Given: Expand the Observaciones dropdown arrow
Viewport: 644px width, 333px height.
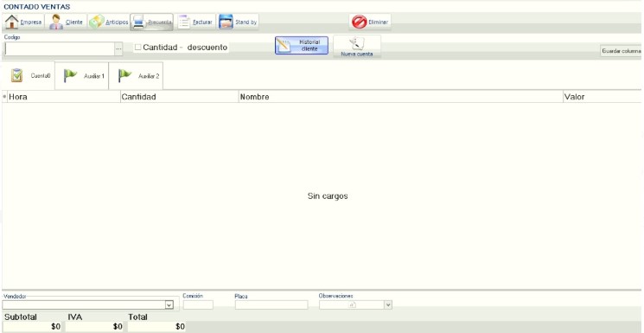Looking at the screenshot, I should pyautogui.click(x=388, y=305).
